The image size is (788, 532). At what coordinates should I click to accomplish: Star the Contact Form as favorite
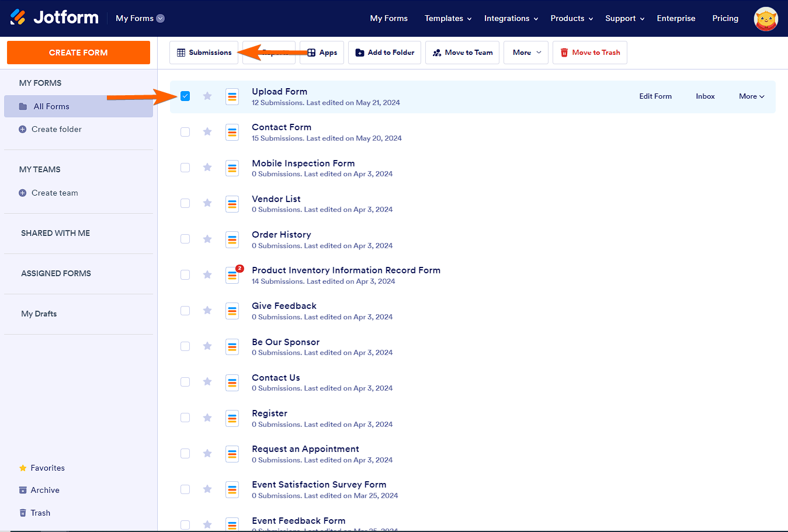pyautogui.click(x=207, y=131)
